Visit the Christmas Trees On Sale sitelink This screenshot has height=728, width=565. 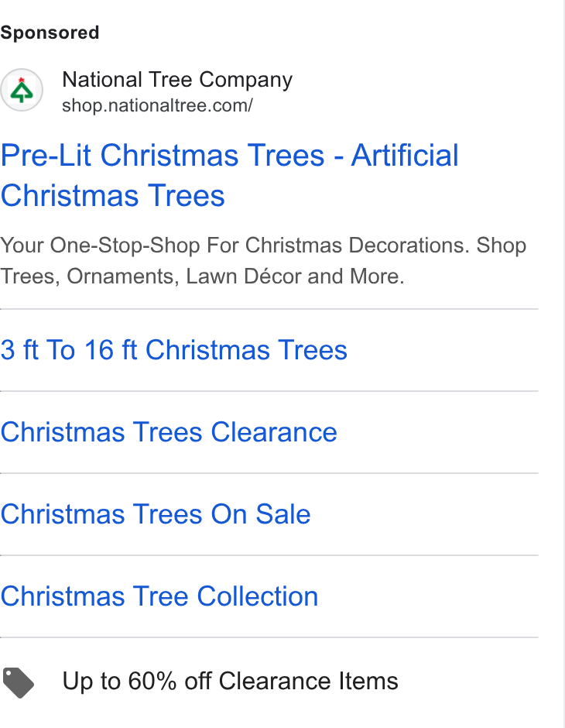pyautogui.click(x=156, y=514)
